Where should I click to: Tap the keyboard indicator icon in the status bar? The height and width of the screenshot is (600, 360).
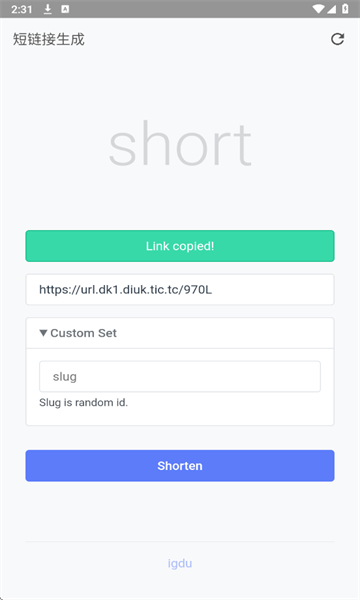tap(65, 9)
